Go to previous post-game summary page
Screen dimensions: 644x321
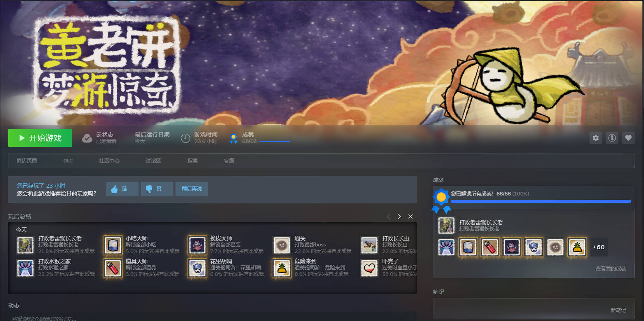tap(388, 216)
